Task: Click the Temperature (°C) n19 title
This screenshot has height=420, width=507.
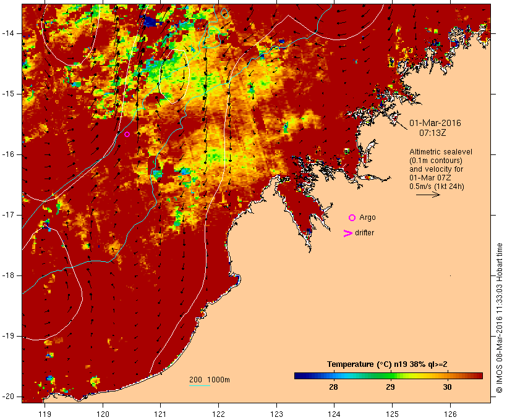Action: [387, 364]
